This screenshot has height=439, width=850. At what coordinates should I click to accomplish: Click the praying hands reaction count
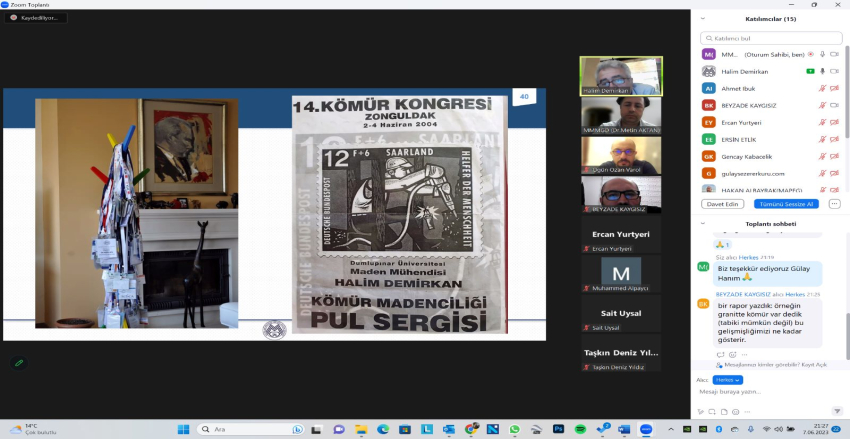723,245
